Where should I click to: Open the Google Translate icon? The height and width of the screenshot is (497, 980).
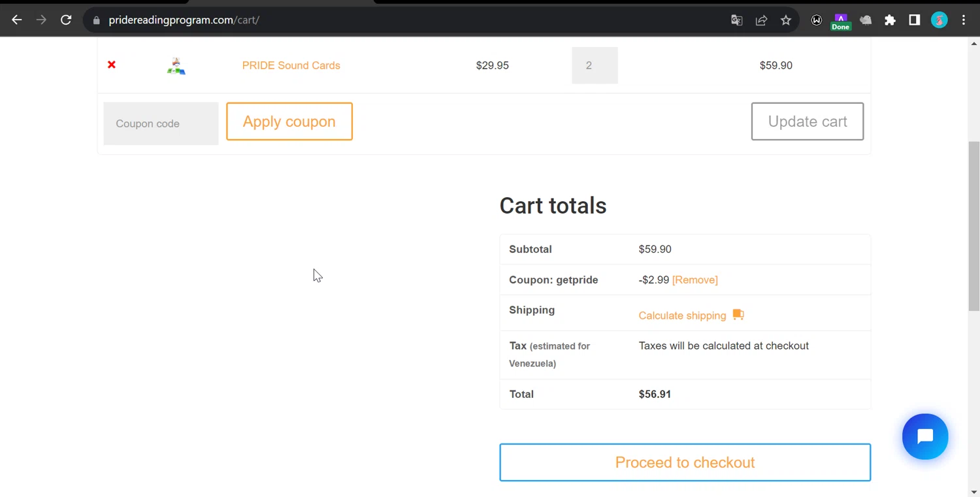coord(736,20)
